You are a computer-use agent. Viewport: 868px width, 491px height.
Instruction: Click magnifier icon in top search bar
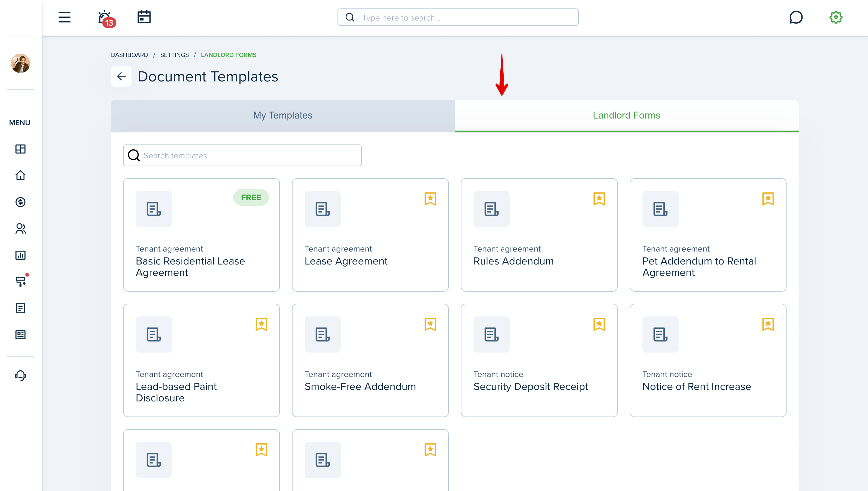click(x=350, y=17)
